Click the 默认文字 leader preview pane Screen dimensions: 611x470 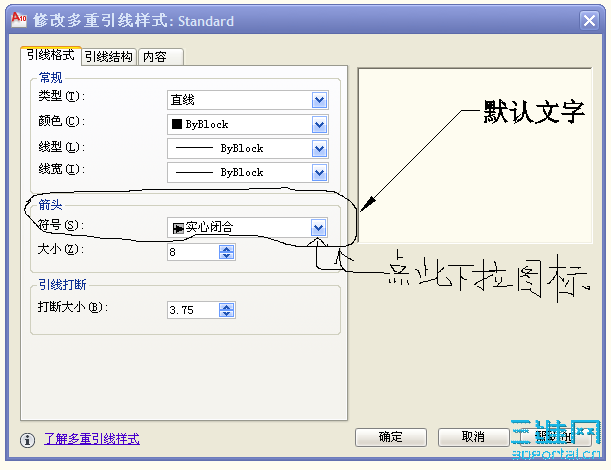[475, 155]
